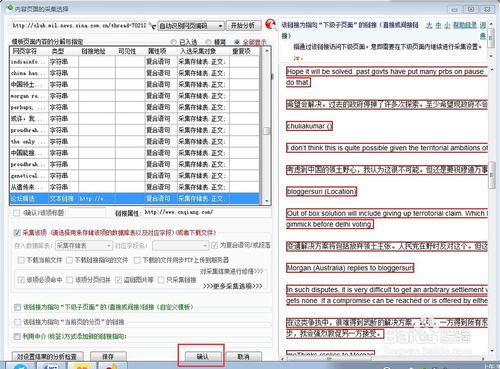The width and height of the screenshot is (500, 369).
Task: Click the 确认 button
Action: [203, 357]
